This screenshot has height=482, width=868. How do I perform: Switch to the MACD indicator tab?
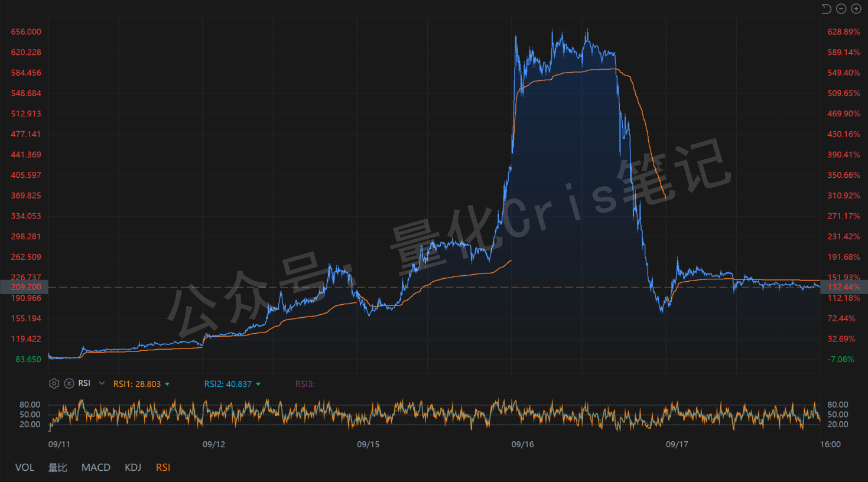click(96, 467)
